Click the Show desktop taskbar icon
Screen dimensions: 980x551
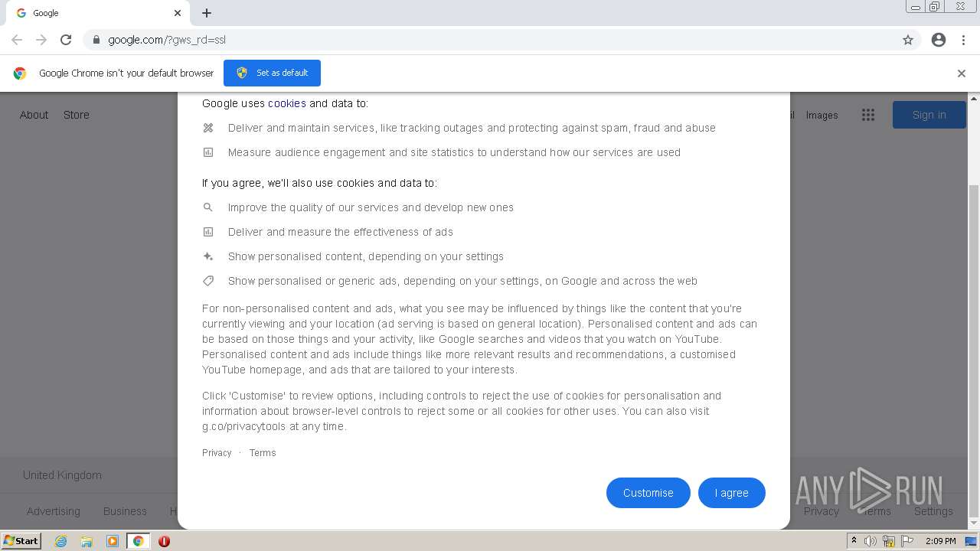pyautogui.click(x=972, y=541)
